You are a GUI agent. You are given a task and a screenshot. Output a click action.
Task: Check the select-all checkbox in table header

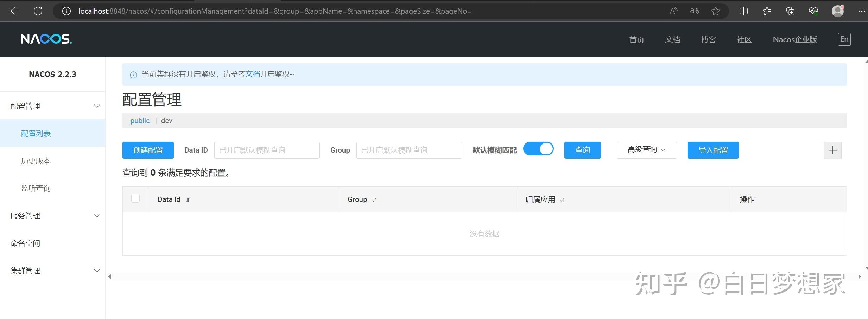pos(135,198)
